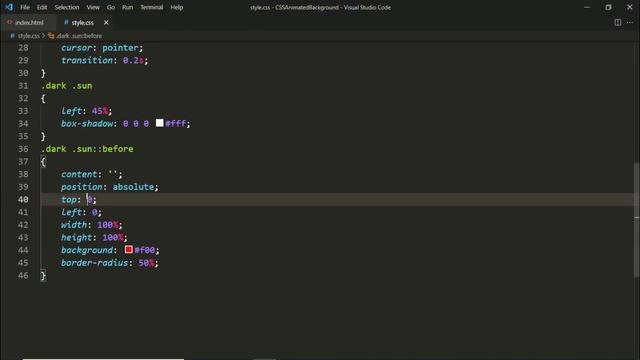The height and width of the screenshot is (360, 640).
Task: Open the Selection menu
Action: pyautogui.click(x=67, y=7)
